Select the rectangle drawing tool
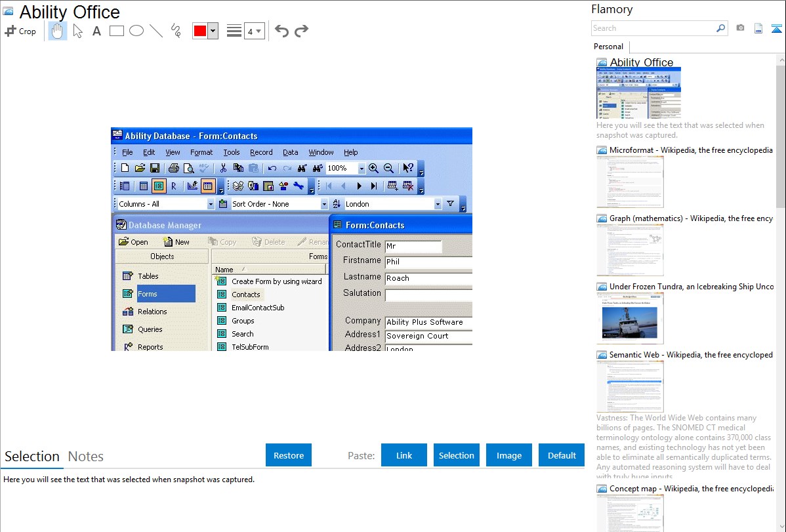Image resolution: width=786 pixels, height=532 pixels. [x=116, y=31]
